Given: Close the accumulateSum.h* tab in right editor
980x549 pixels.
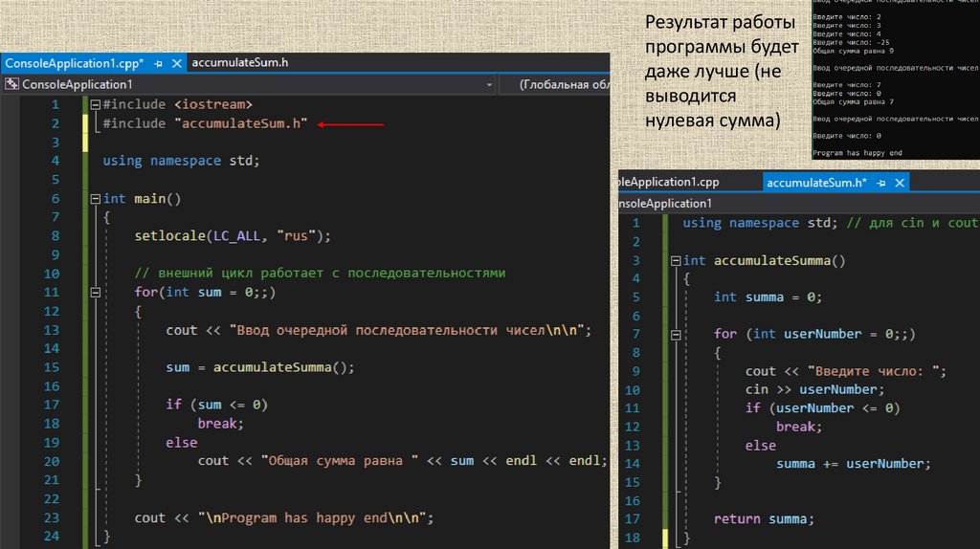Looking at the screenshot, I should [x=900, y=182].
